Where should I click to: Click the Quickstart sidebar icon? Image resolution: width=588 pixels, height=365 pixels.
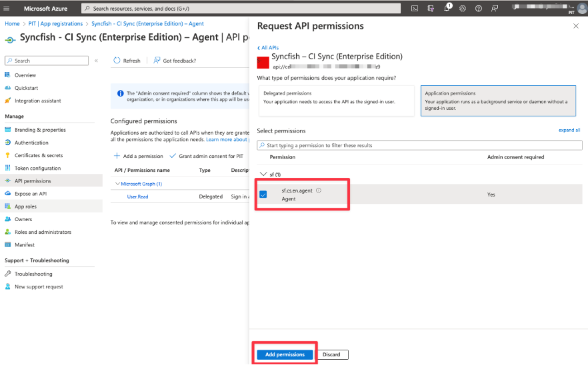[7, 88]
